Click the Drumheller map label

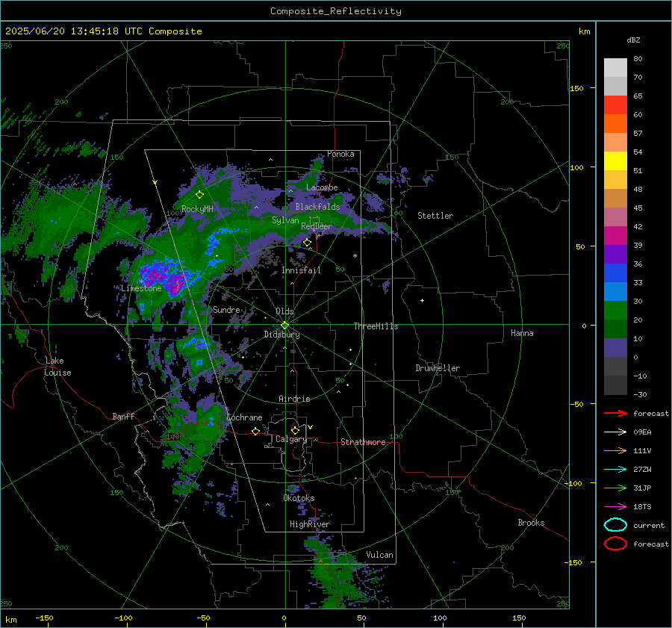click(438, 368)
